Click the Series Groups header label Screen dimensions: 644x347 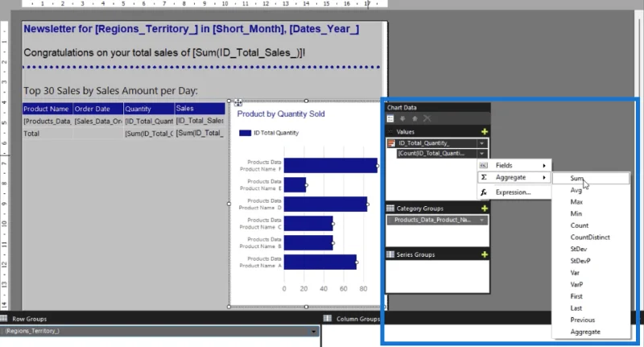[415, 254]
